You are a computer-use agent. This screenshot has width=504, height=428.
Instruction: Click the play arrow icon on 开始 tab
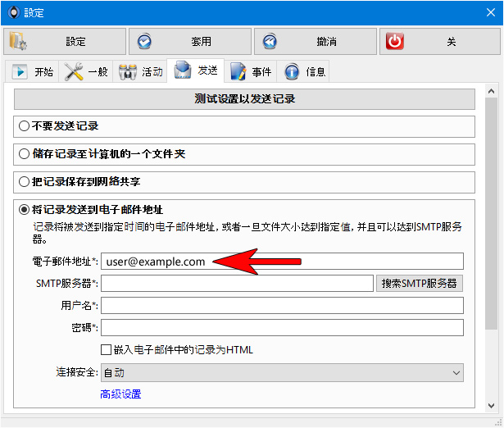(20, 71)
